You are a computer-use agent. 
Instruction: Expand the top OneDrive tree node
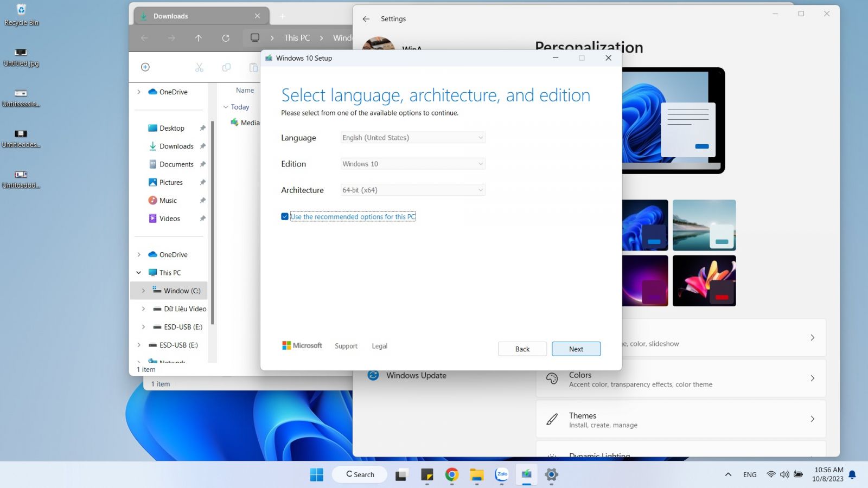(139, 92)
